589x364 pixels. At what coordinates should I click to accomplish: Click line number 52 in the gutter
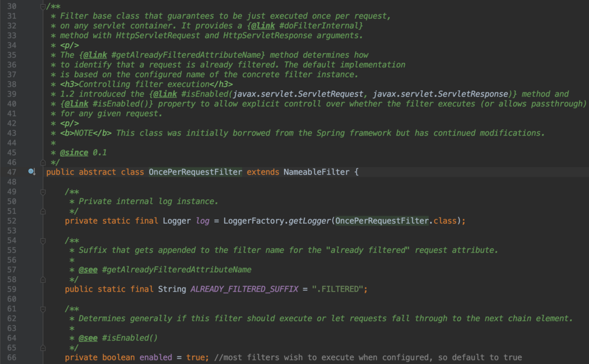click(x=12, y=221)
